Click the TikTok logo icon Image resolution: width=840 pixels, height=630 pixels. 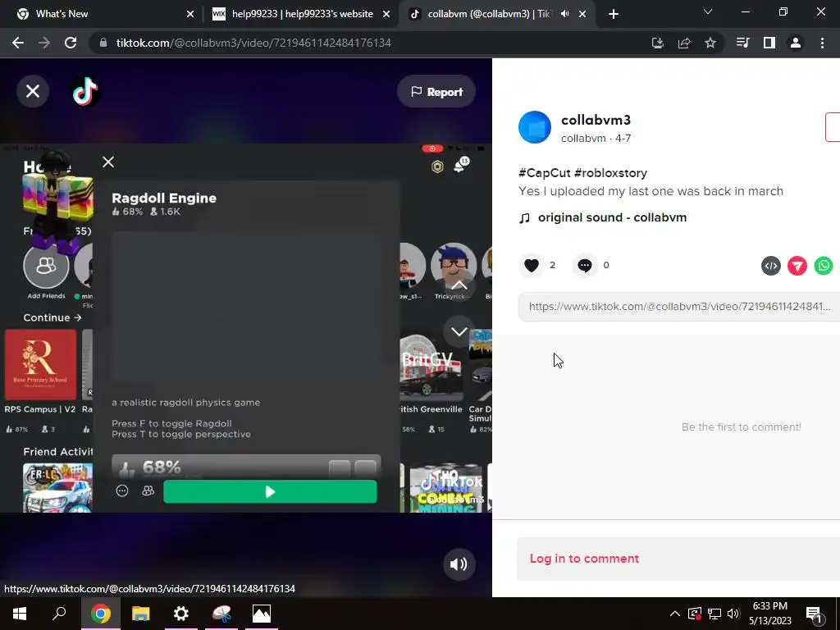pyautogui.click(x=84, y=91)
